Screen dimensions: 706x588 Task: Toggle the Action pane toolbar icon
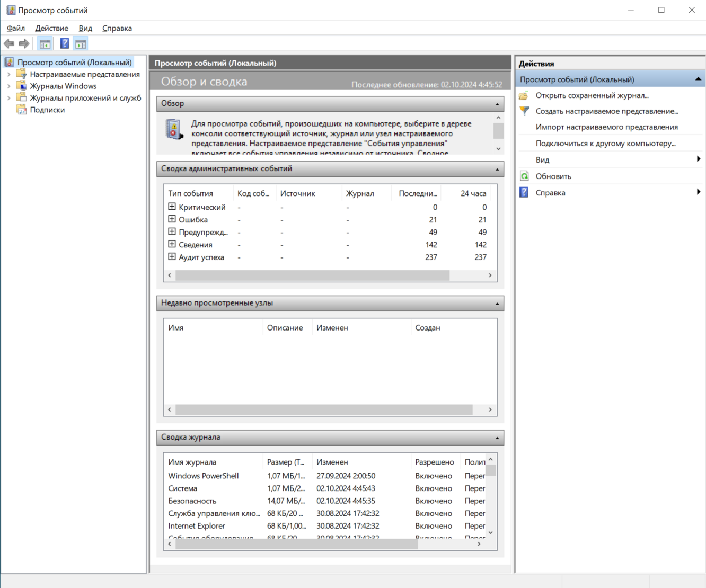[81, 44]
